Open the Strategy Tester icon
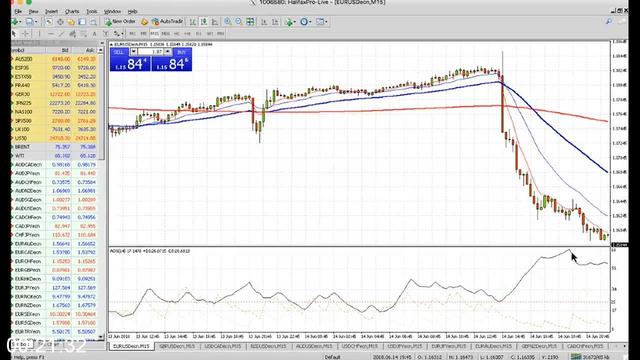 [x=93, y=22]
